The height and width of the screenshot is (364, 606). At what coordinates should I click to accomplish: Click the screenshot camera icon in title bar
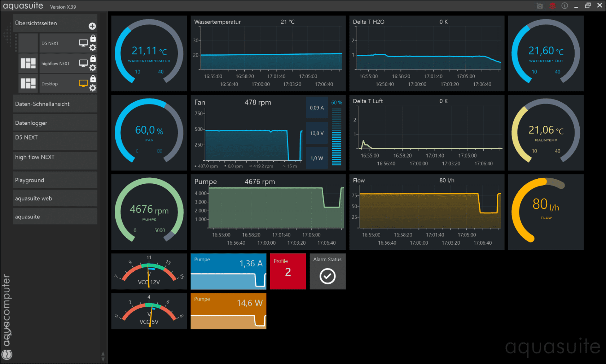pyautogui.click(x=540, y=6)
